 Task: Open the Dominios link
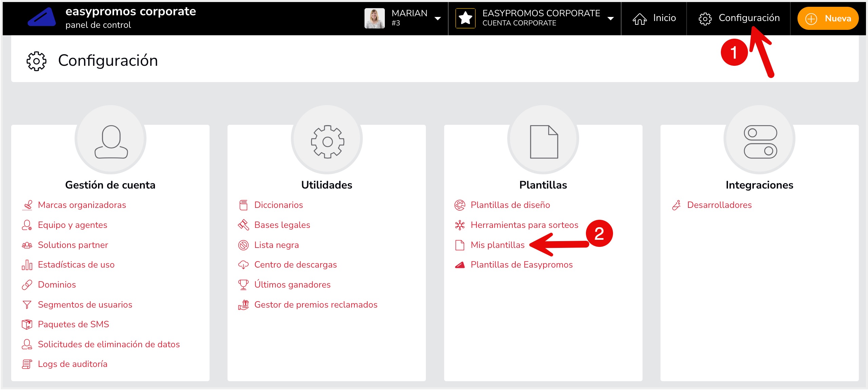(57, 285)
